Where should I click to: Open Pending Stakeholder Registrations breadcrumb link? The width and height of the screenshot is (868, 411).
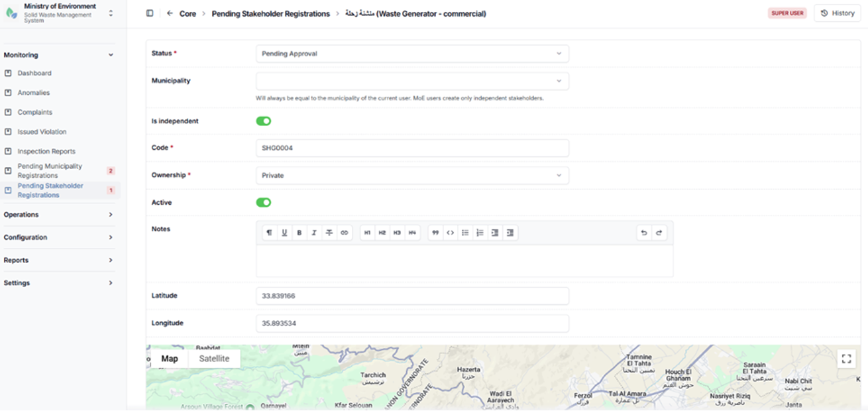[270, 13]
